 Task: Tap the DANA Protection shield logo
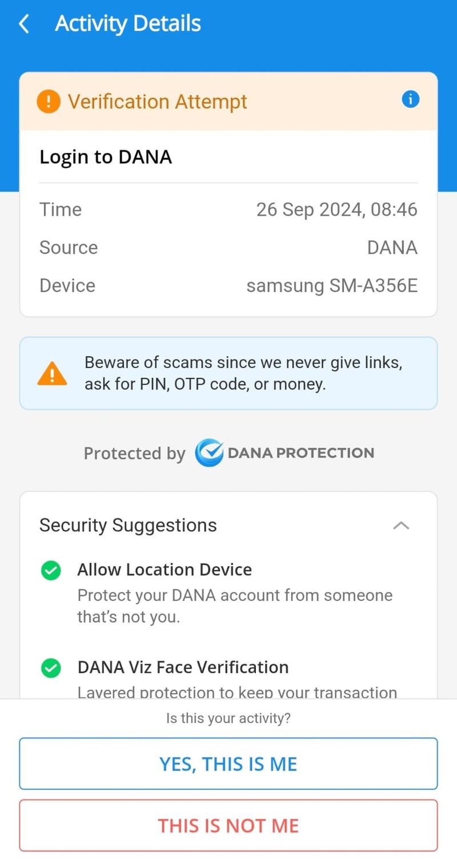pos(209,453)
